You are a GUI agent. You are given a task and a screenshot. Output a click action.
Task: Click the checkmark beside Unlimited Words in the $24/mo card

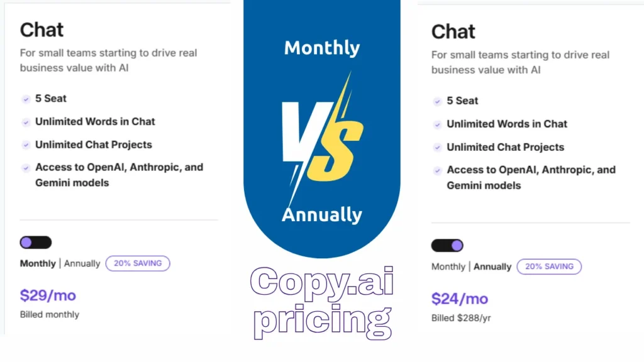pos(437,124)
